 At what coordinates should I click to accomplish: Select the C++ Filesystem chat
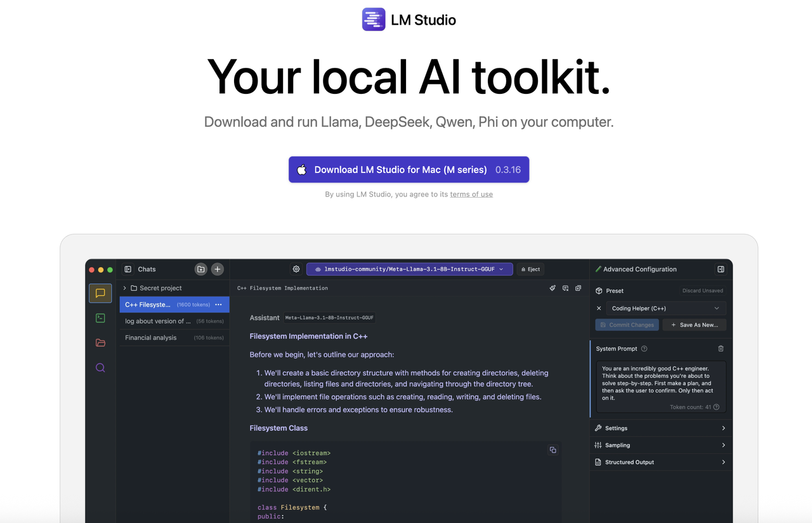coord(174,305)
